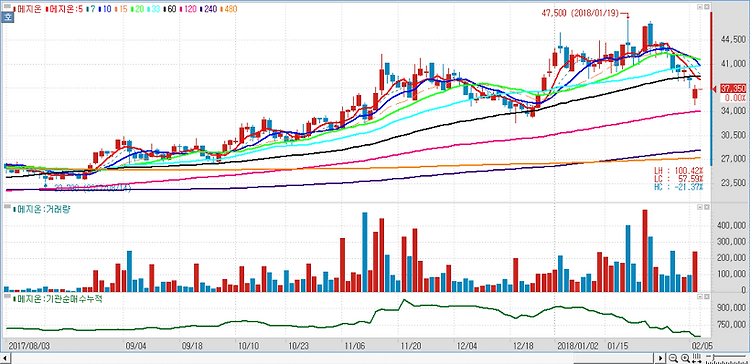
Task: Click the 12/04 date axis label
Action: [466, 345]
